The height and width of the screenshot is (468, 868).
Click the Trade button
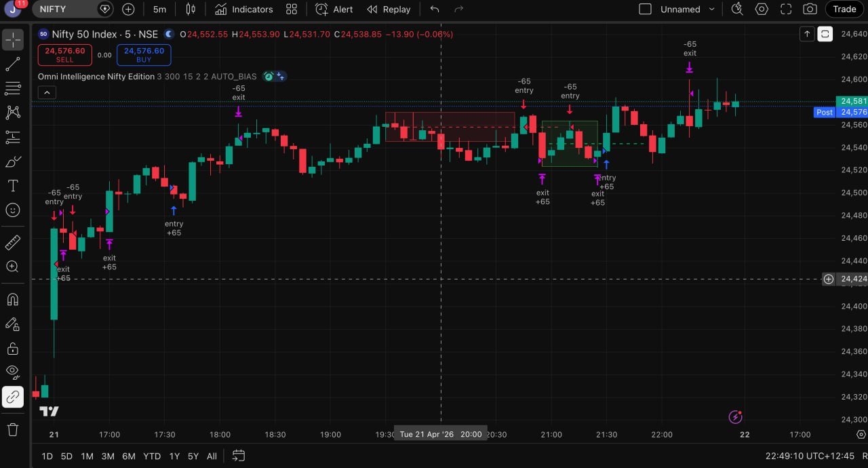pyautogui.click(x=844, y=9)
